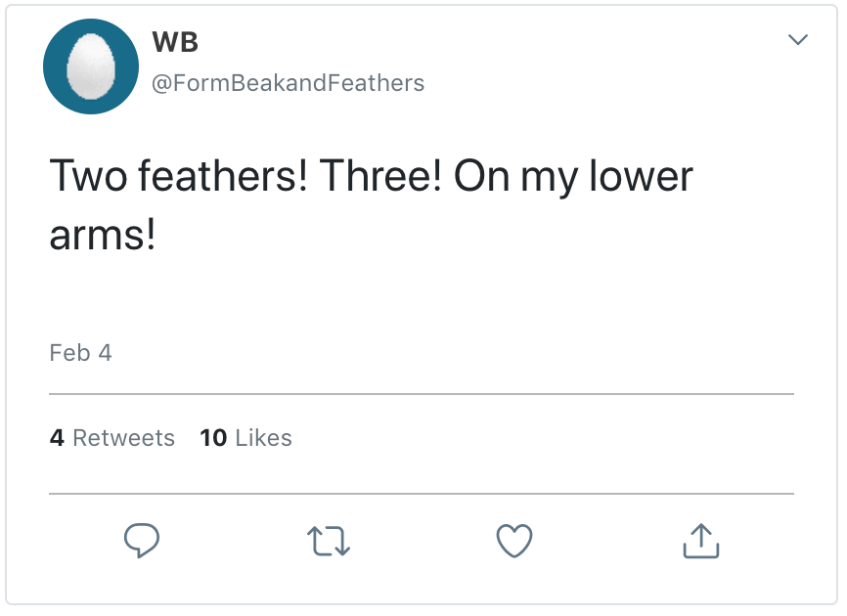Open the Feb 4 timestamp
This screenshot has height=616, width=847.
point(80,353)
